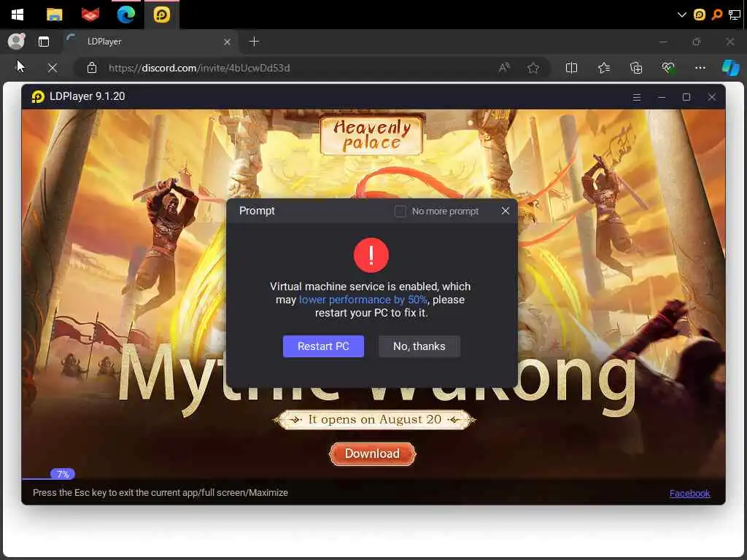The width and height of the screenshot is (747, 560).
Task: Click the orange magnifier tray icon
Action: click(717, 15)
